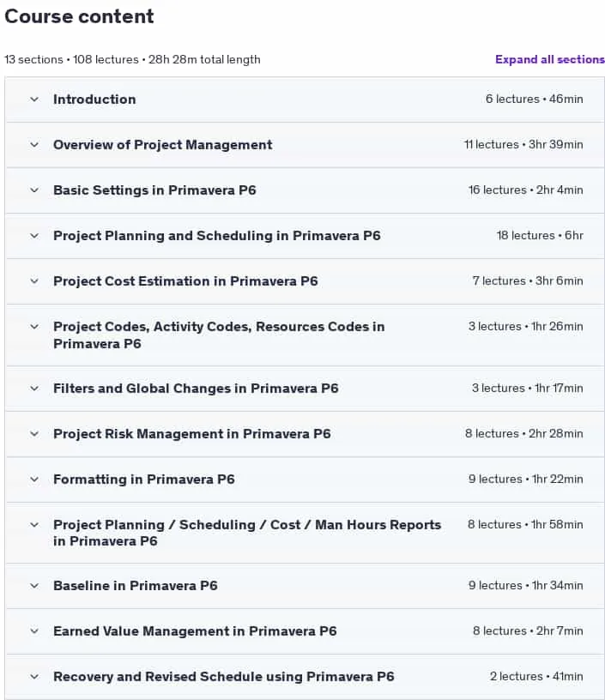Image resolution: width=605 pixels, height=700 pixels.
Task: Click 6 lectures • 46min on Introduction row
Action: [x=535, y=100]
